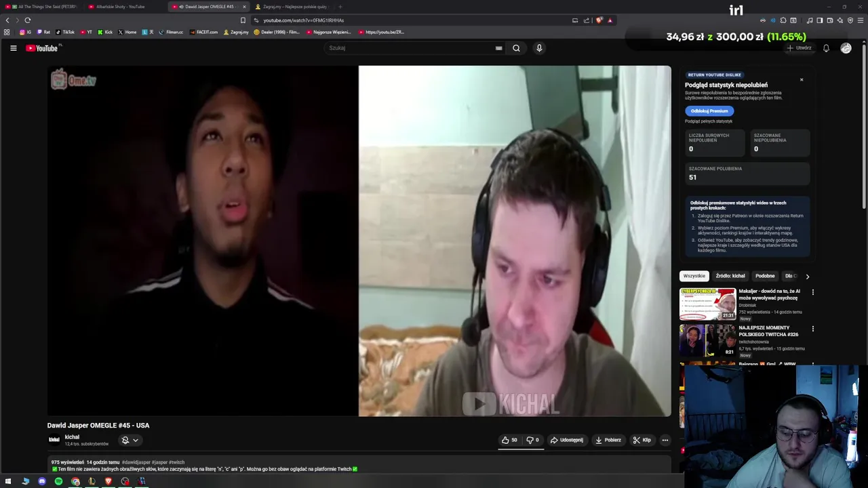868x488 pixels.
Task: Dislike the video with thumbs down
Action: coord(533,440)
